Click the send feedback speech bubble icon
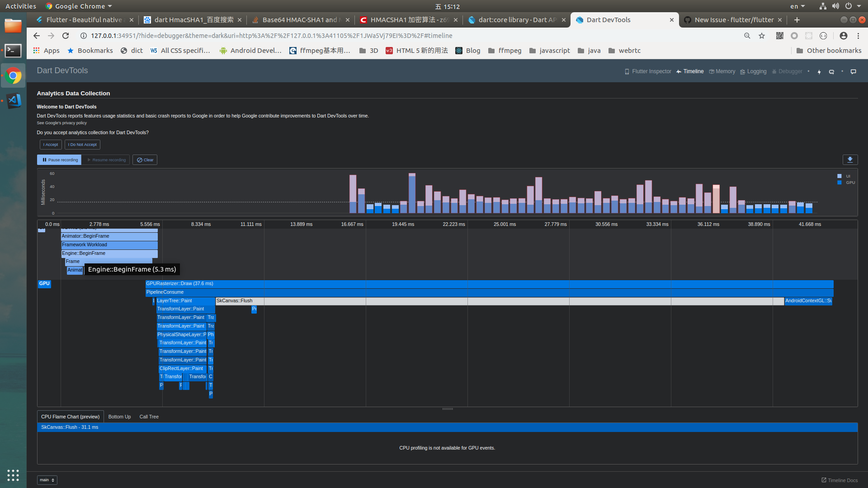The height and width of the screenshot is (488, 868). pos(854,72)
